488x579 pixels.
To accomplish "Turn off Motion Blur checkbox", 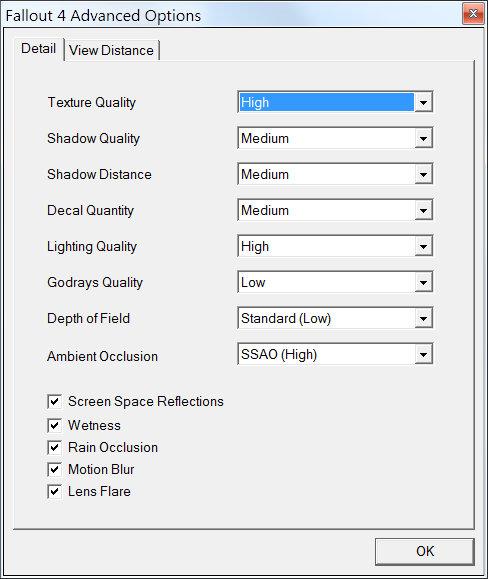I will click(x=54, y=470).
